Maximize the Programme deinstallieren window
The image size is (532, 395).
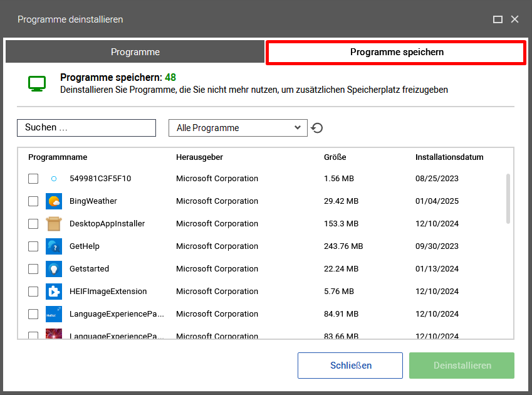click(x=498, y=19)
